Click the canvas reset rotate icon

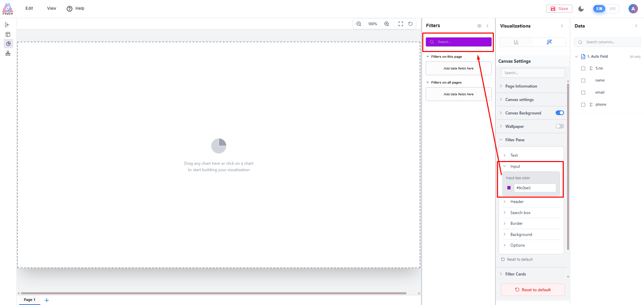coord(411,24)
